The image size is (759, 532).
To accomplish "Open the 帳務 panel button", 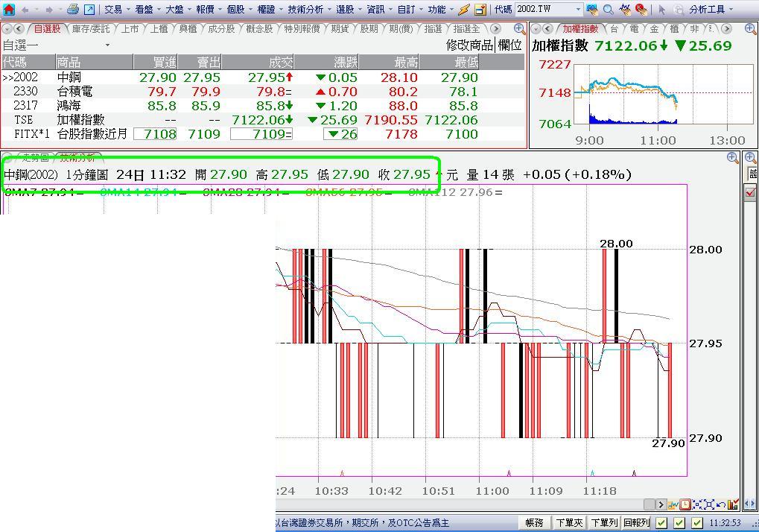I will click(x=534, y=523).
